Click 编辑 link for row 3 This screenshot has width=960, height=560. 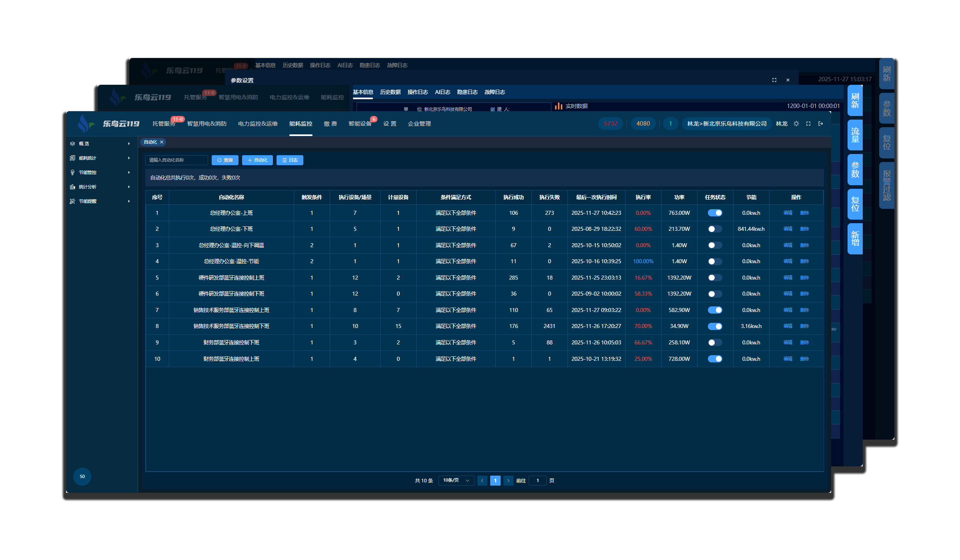[788, 245]
